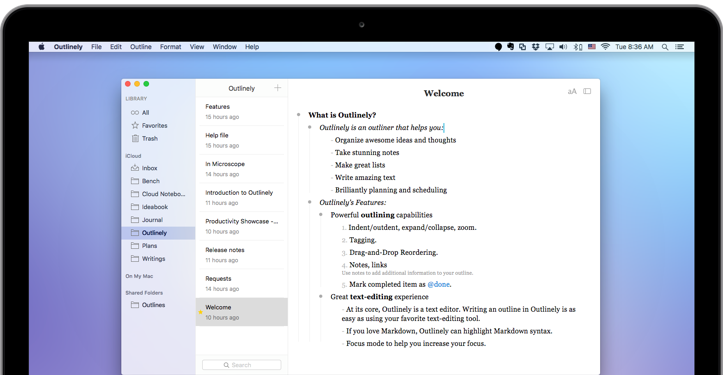Viewport: 723px width, 375px height.
Task: Select the Welcome note in list
Action: click(242, 312)
